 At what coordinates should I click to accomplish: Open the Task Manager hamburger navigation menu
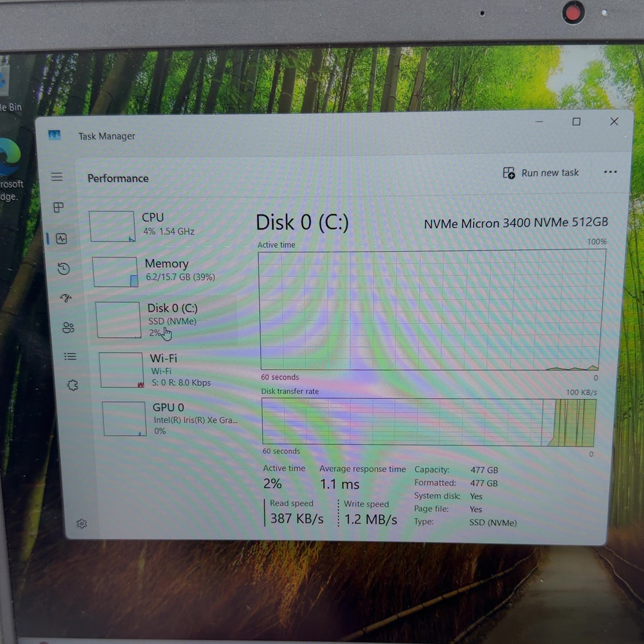coord(57,177)
